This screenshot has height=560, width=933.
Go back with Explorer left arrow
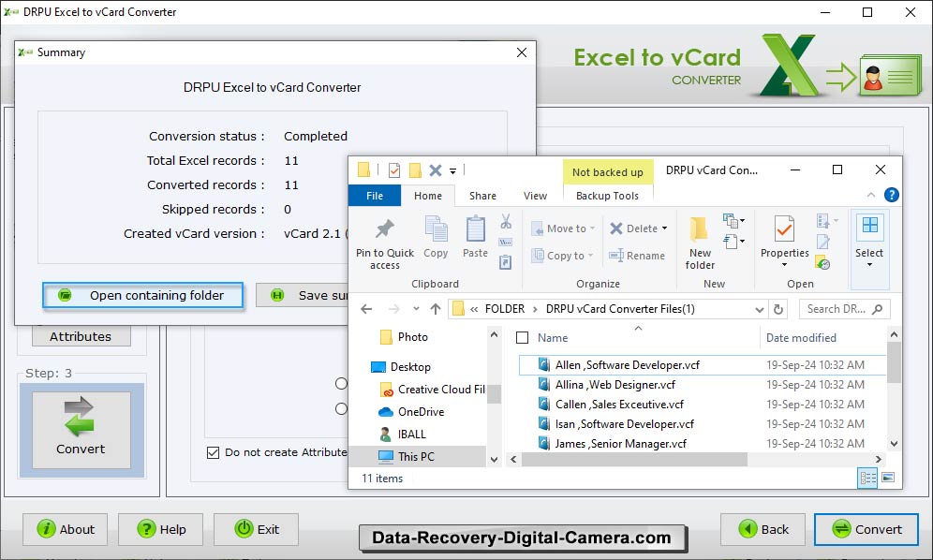[366, 309]
